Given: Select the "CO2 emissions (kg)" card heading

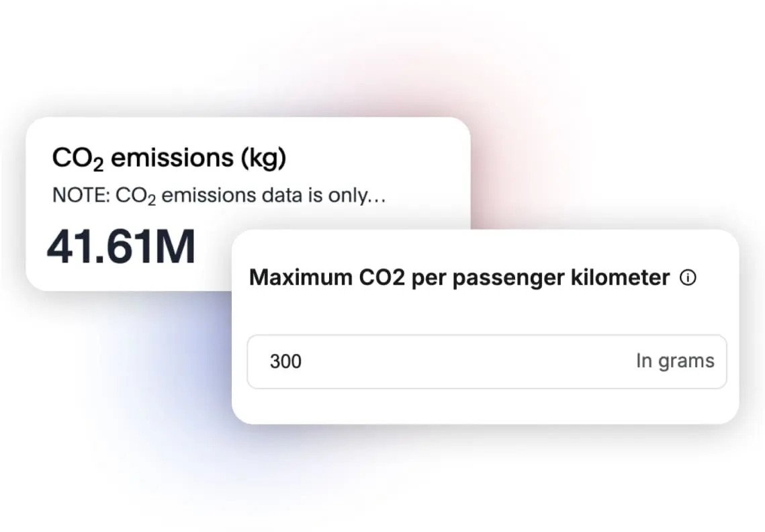Looking at the screenshot, I should pos(169,159).
